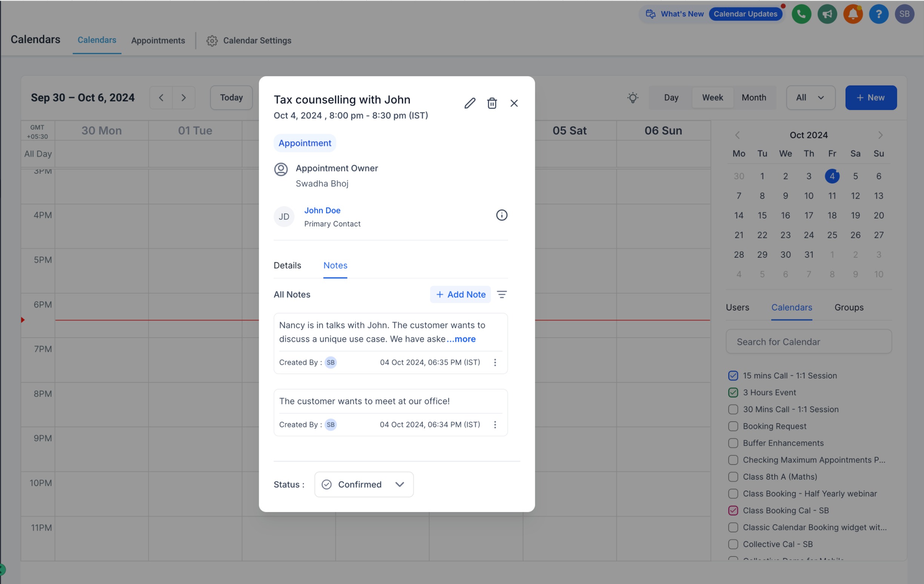Open John Doe contact info icon

click(501, 215)
